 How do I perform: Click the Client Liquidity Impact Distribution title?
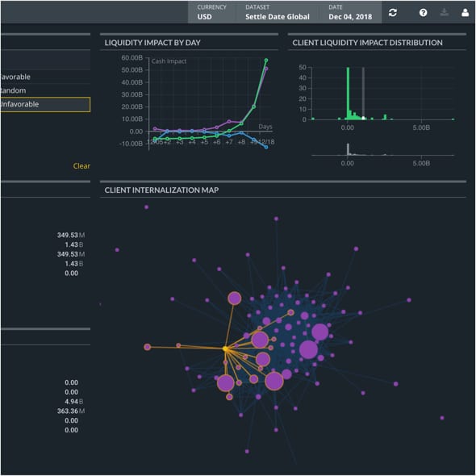click(367, 43)
